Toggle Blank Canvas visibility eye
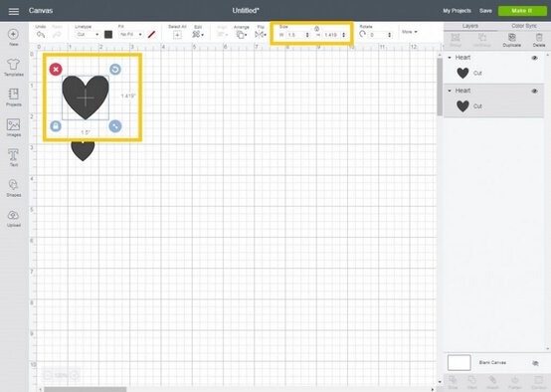This screenshot has width=551, height=392. [x=535, y=363]
